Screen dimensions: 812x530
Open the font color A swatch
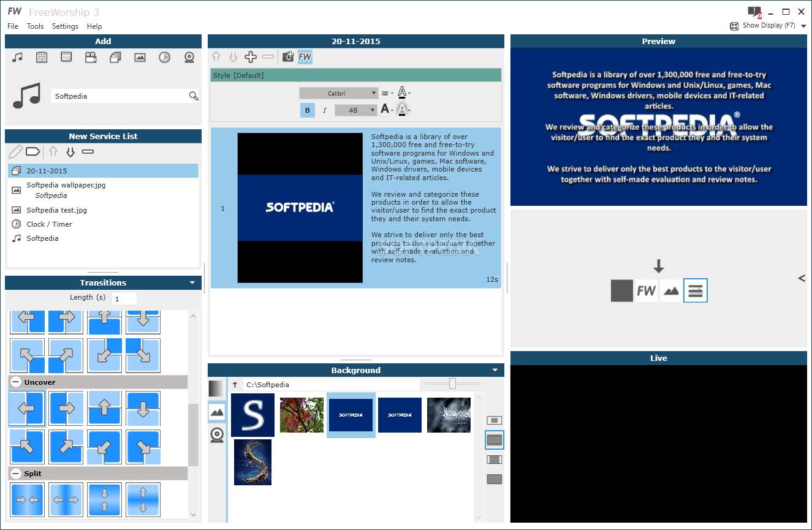point(386,110)
